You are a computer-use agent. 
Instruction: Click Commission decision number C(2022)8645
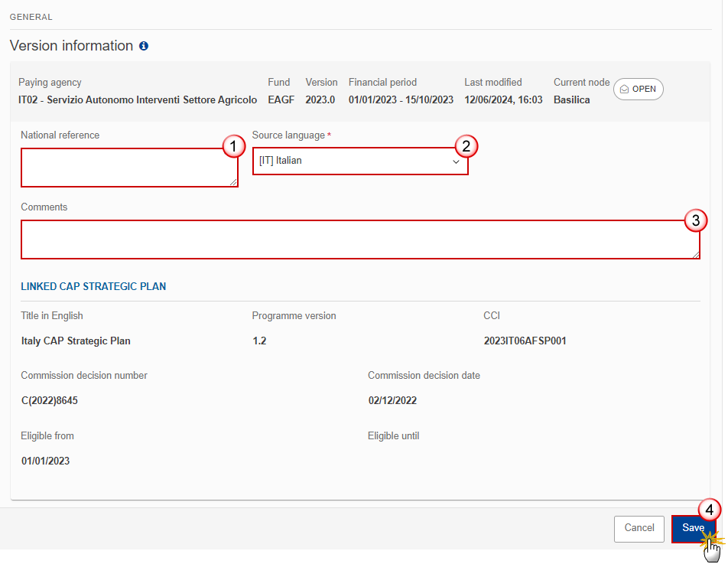(50, 400)
